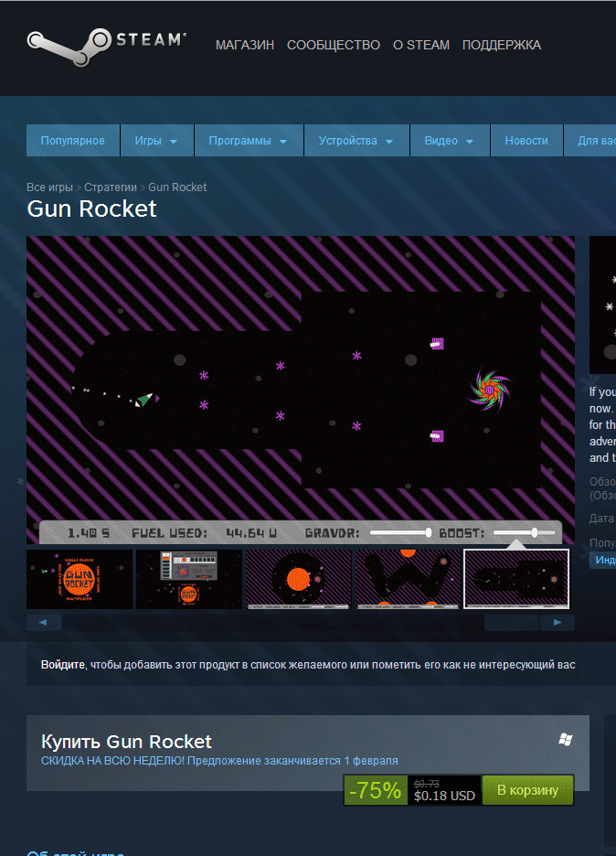Click the Купить Gun Rocket heading
The height and width of the screenshot is (856, 616).
pos(127,742)
